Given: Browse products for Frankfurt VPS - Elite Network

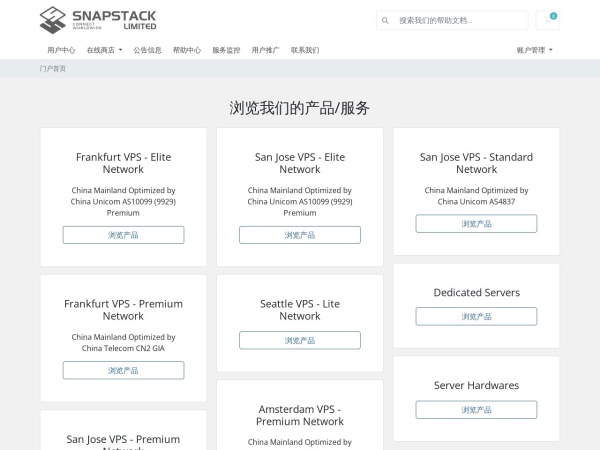Looking at the screenshot, I should click(123, 235).
